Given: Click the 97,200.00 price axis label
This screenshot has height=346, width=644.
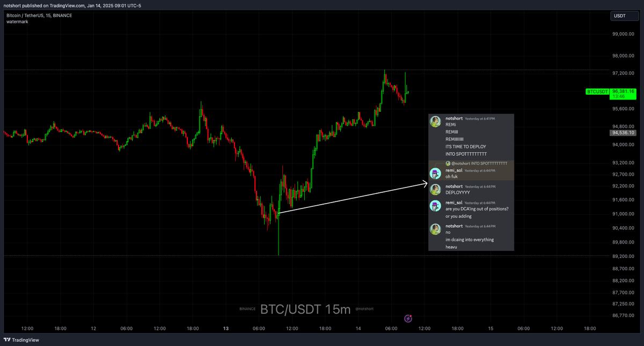Looking at the screenshot, I should point(623,73).
